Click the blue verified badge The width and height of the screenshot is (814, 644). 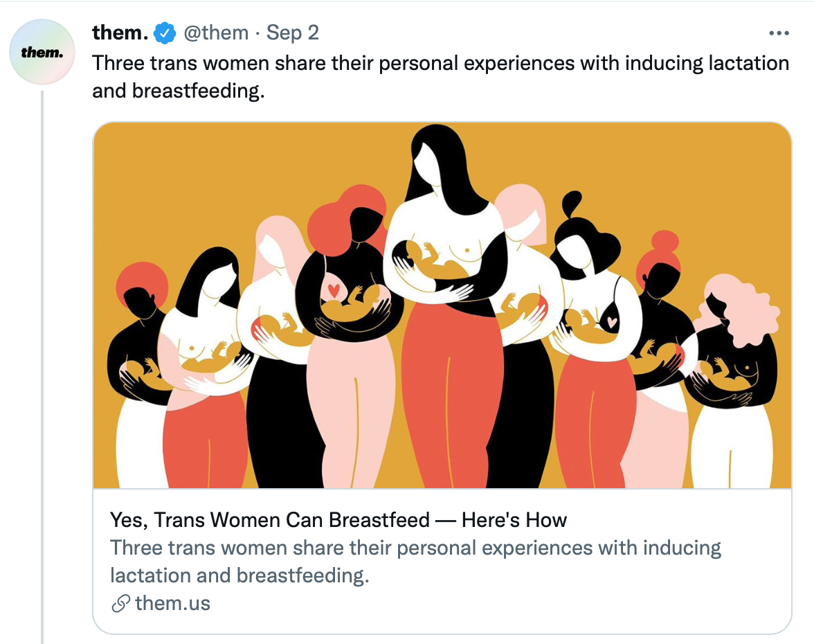coord(164,33)
